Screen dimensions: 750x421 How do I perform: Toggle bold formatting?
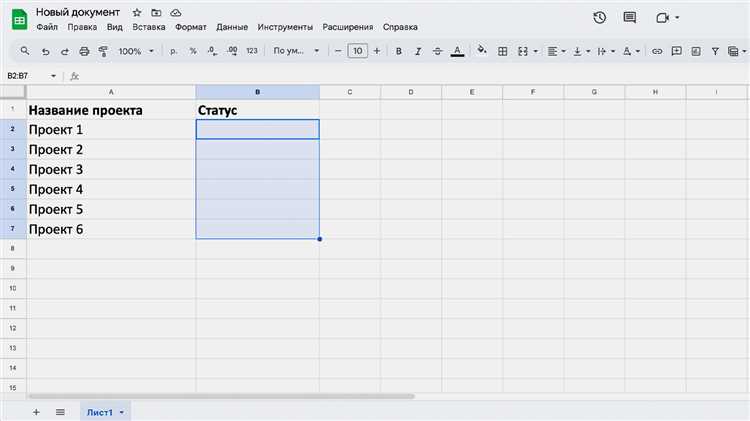[400, 50]
